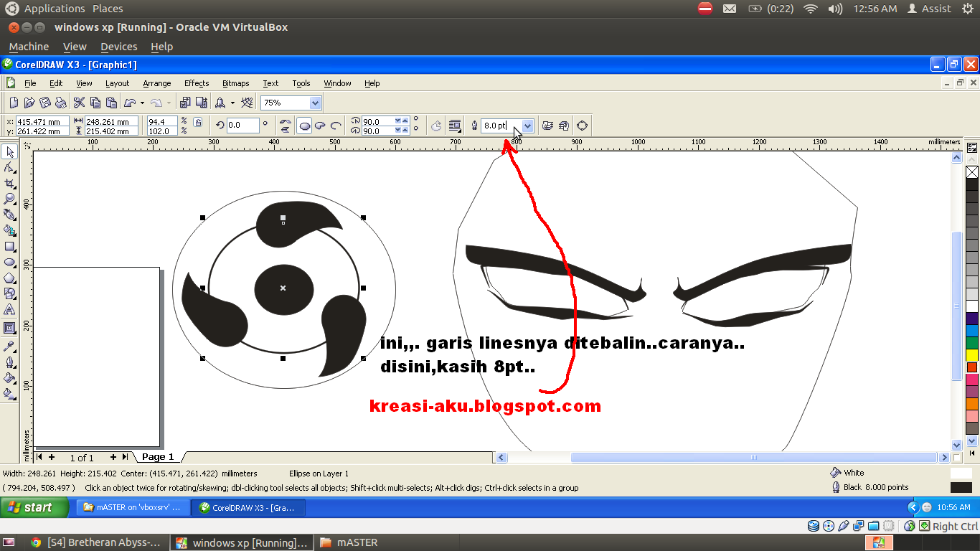Viewport: 980px width, 551px height.
Task: Select the Basic Shapes tool
Action: pos(9,293)
